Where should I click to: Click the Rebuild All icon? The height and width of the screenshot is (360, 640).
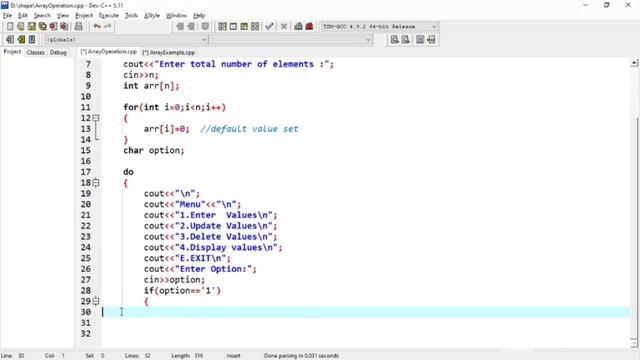coord(255,27)
